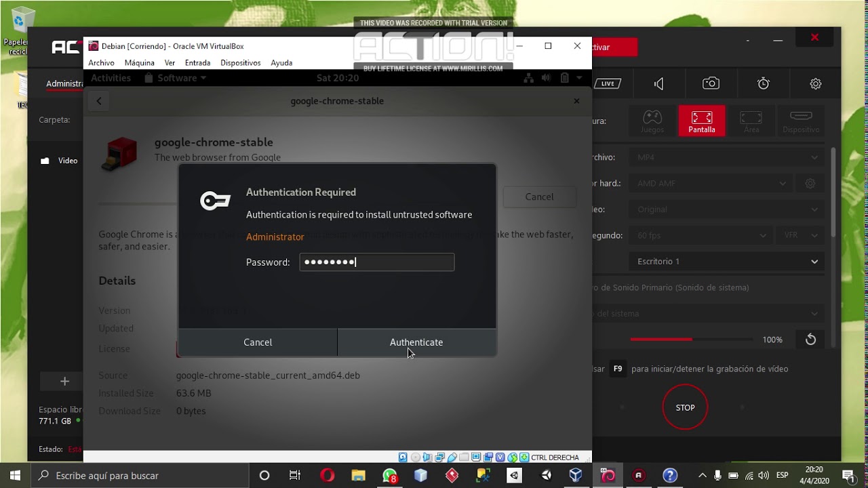This screenshot has width=868, height=488.
Task: Click the USB plug icon in VirtualBox status bar
Action: point(452,457)
